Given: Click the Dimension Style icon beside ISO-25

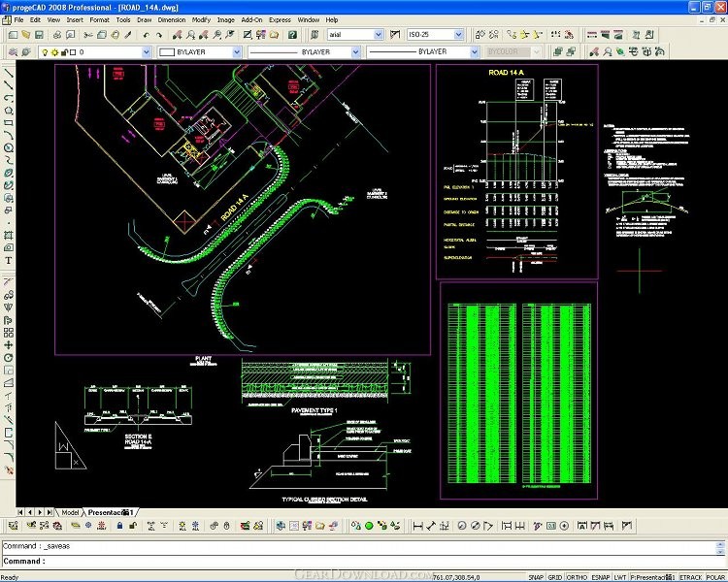Looking at the screenshot, I should [395, 35].
